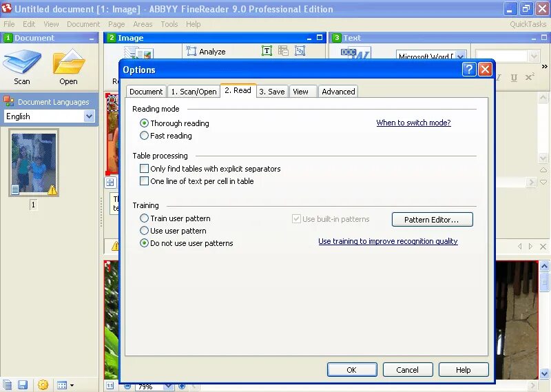Click the yellow gear settings icon
The width and height of the screenshot is (551, 392).
(43, 385)
